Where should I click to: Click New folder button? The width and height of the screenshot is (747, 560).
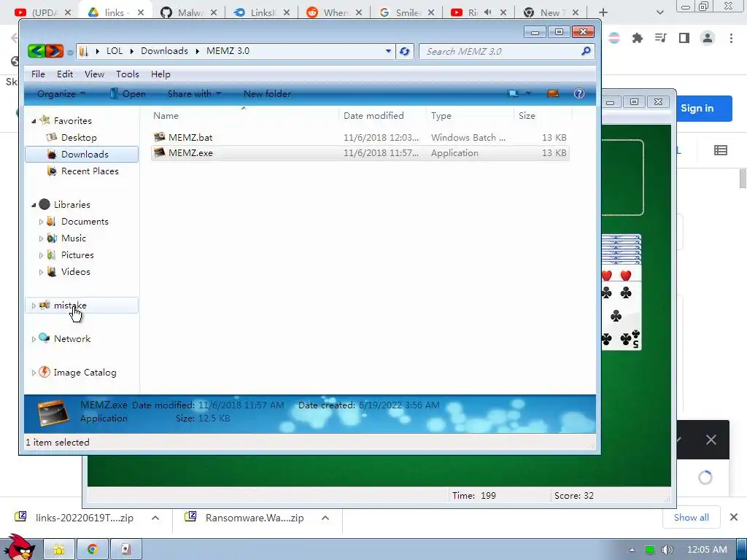coord(267,94)
